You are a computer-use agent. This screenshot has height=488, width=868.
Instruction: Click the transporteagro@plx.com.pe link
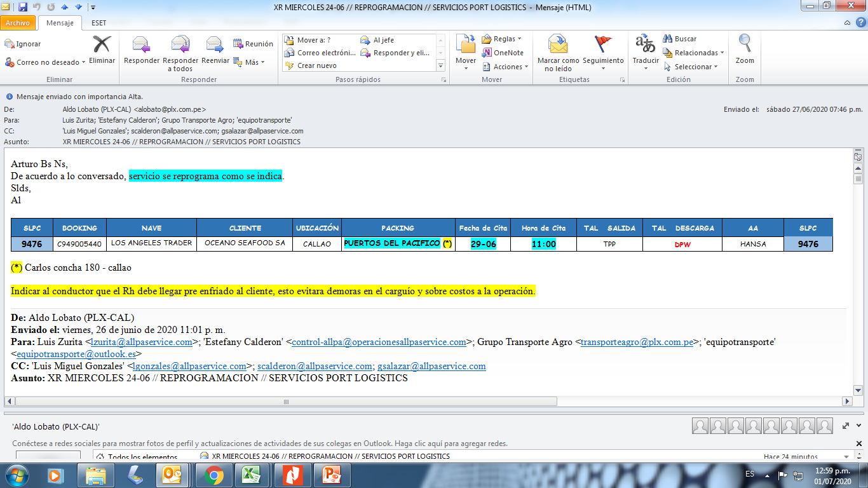pyautogui.click(x=637, y=342)
